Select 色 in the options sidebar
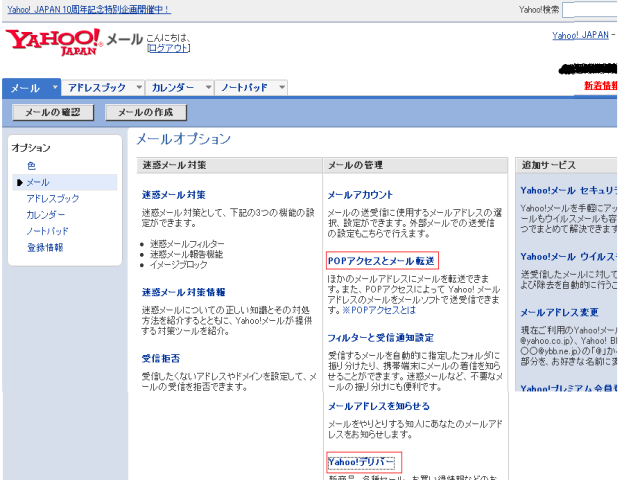This screenshot has width=640, height=480. pyautogui.click(x=31, y=166)
